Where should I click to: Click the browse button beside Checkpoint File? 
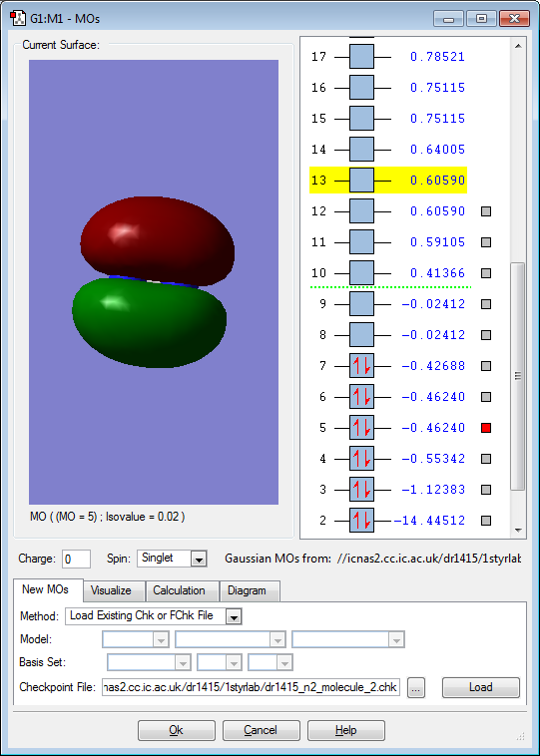[x=416, y=688]
